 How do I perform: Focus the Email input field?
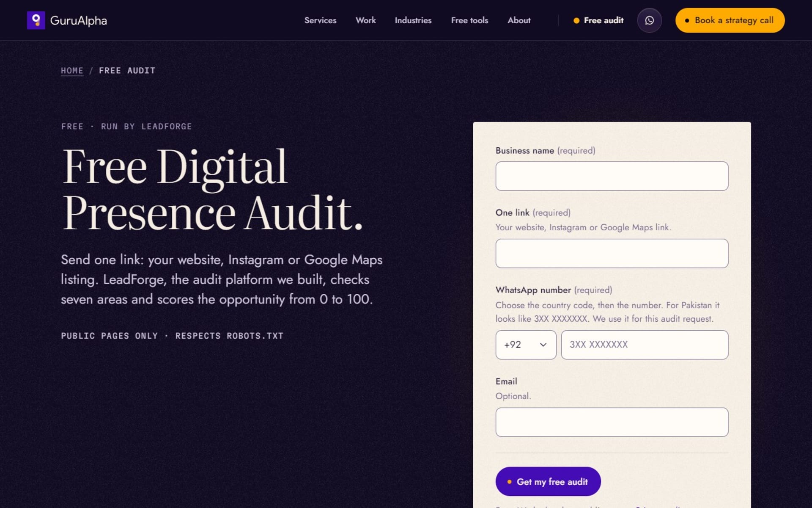pyautogui.click(x=612, y=422)
